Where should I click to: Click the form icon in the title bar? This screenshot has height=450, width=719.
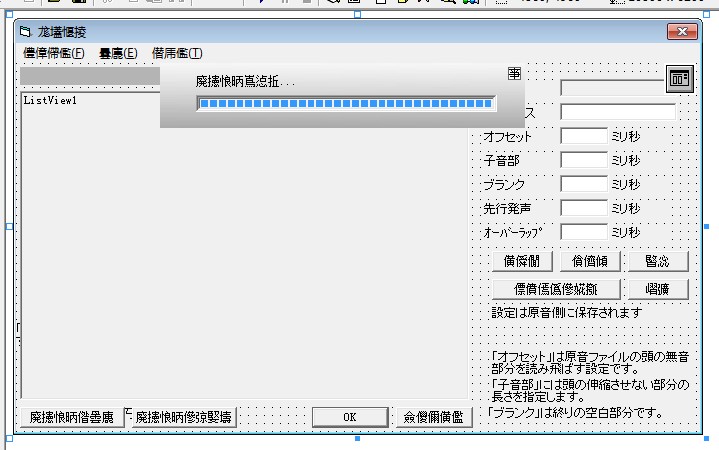pos(25,32)
